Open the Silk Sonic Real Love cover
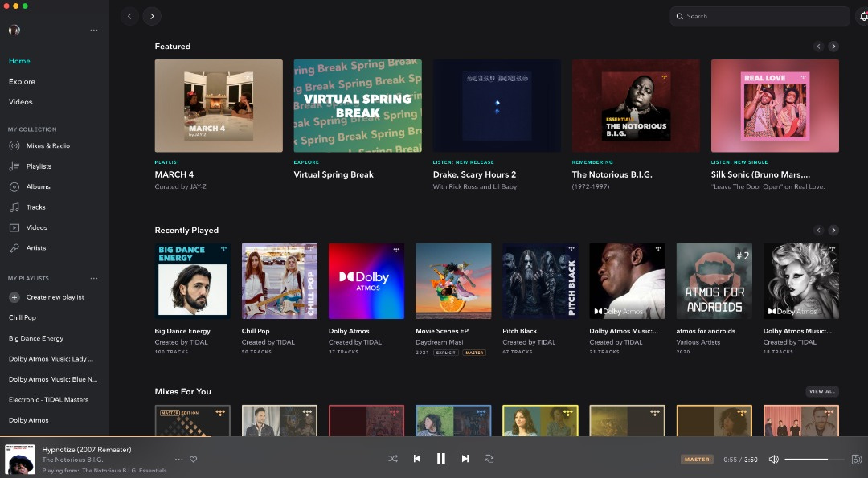The width and height of the screenshot is (868, 478). [775, 106]
